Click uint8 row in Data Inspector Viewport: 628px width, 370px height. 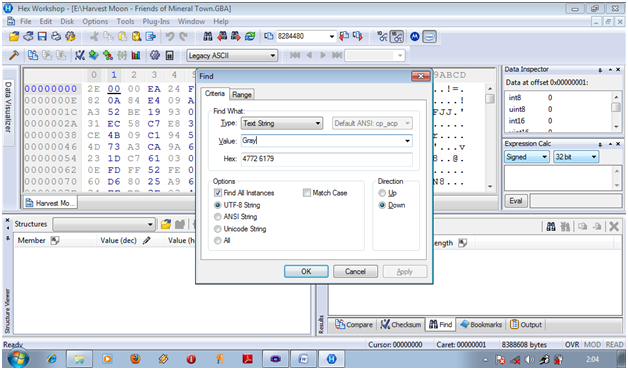[x=559, y=109]
